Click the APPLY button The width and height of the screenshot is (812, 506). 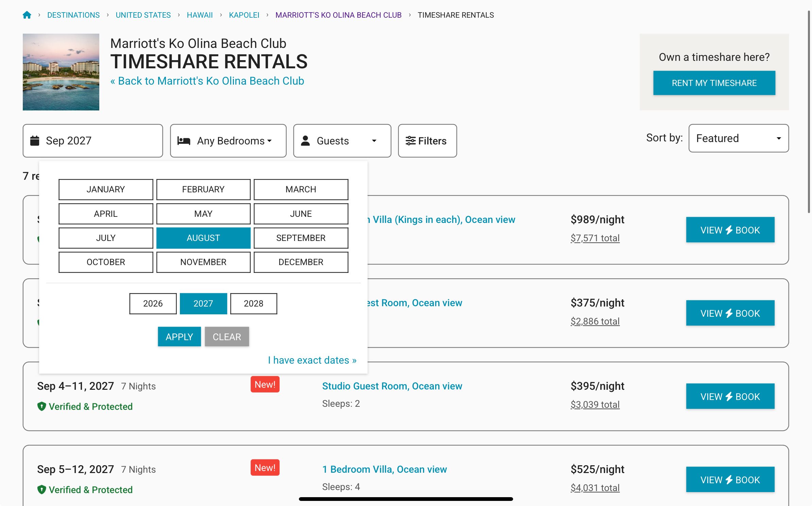click(x=179, y=336)
